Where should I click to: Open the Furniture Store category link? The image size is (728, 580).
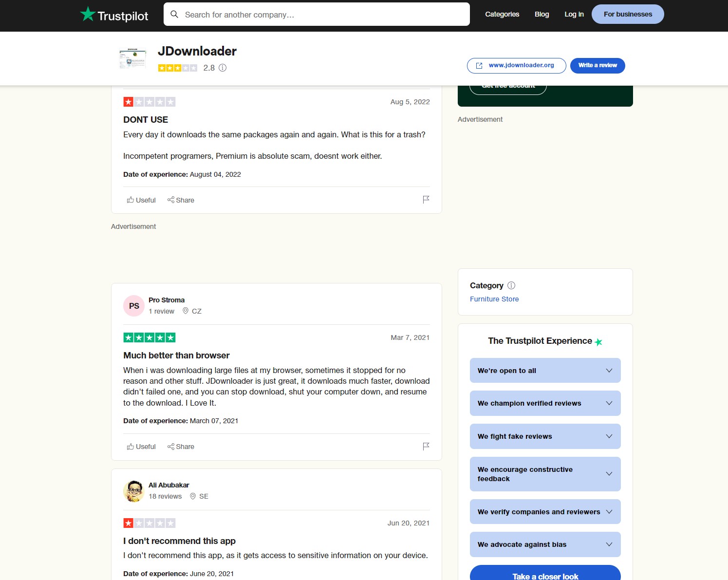pos(494,299)
